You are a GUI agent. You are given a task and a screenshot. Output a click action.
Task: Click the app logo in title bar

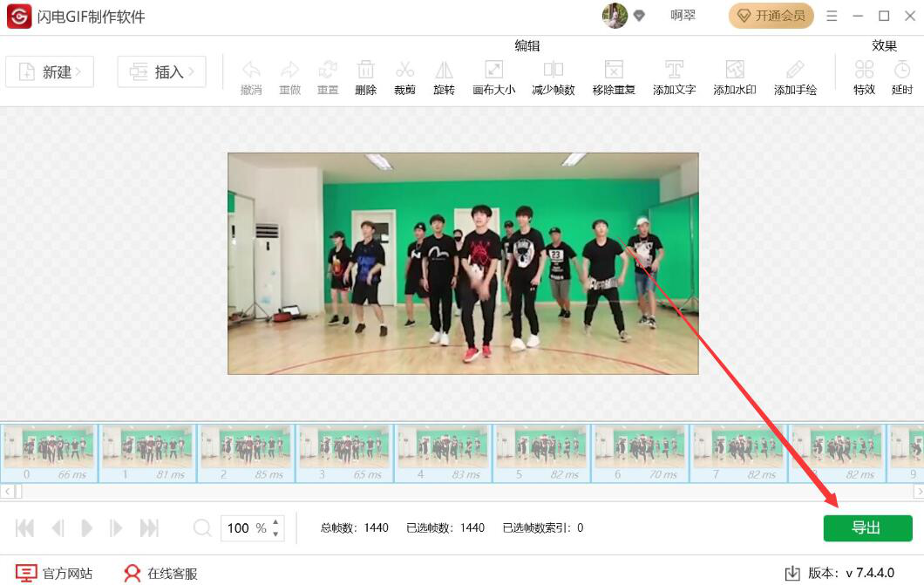pos(18,16)
